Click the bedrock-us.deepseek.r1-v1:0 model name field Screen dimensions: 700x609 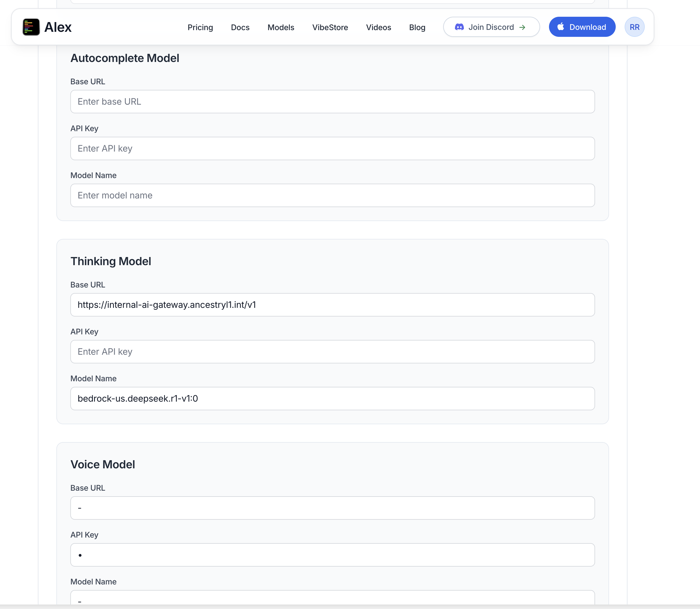pos(332,398)
